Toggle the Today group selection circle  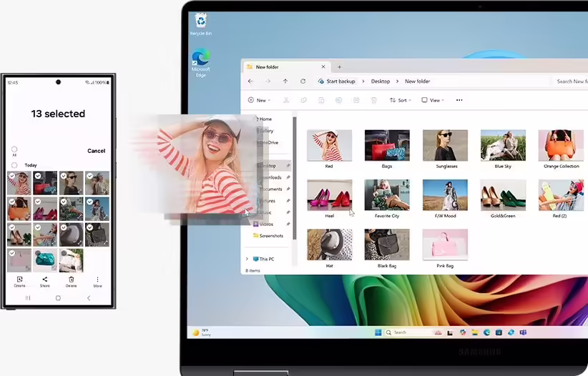(x=14, y=165)
